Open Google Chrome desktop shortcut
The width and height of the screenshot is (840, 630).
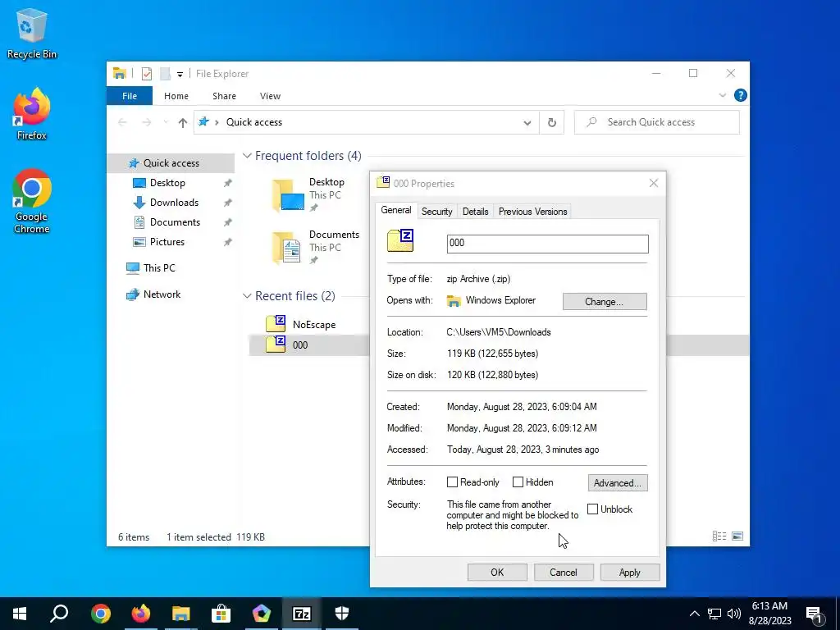[32, 202]
